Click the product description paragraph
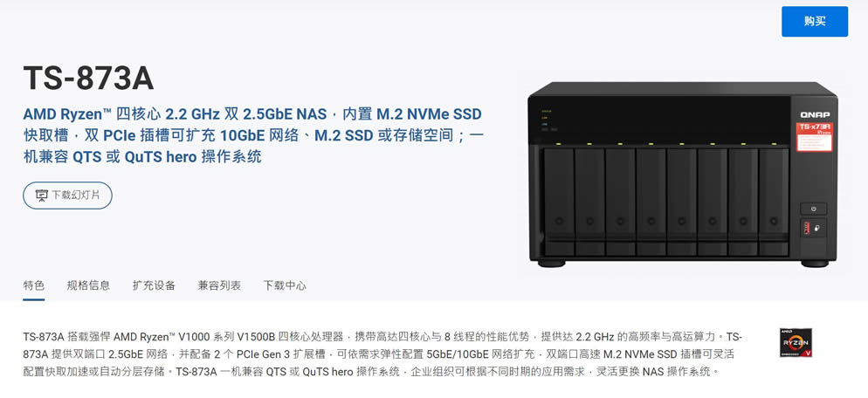The height and width of the screenshot is (398, 868). click(x=382, y=354)
